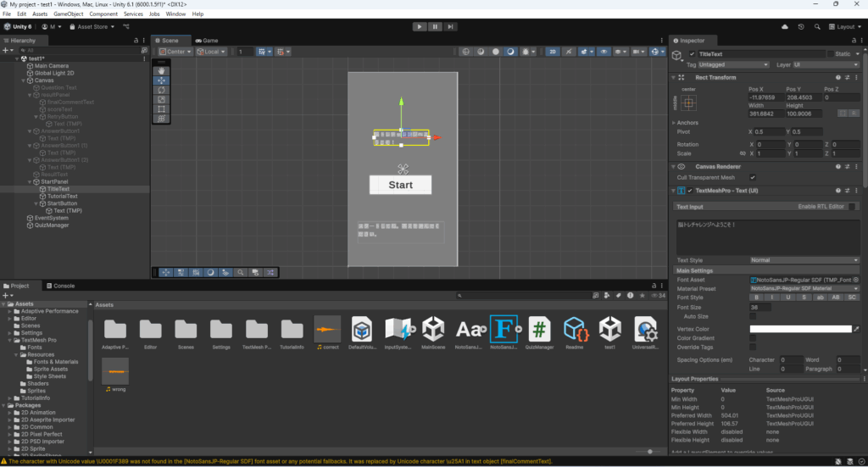This screenshot has height=467, width=868.
Task: Open the Tag Untagged dropdown
Action: 733,64
